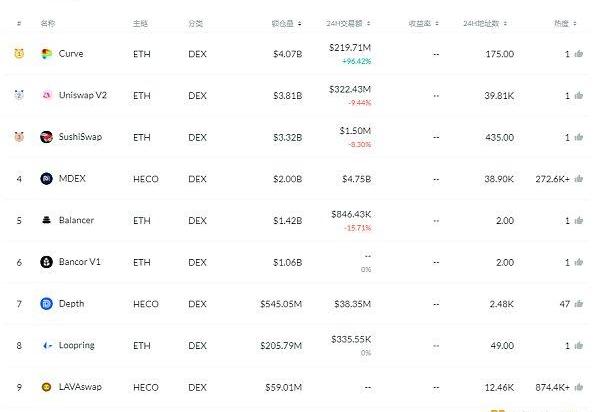This screenshot has height=412, width=600.
Task: Sort by popularity column header
Action: 565,24
